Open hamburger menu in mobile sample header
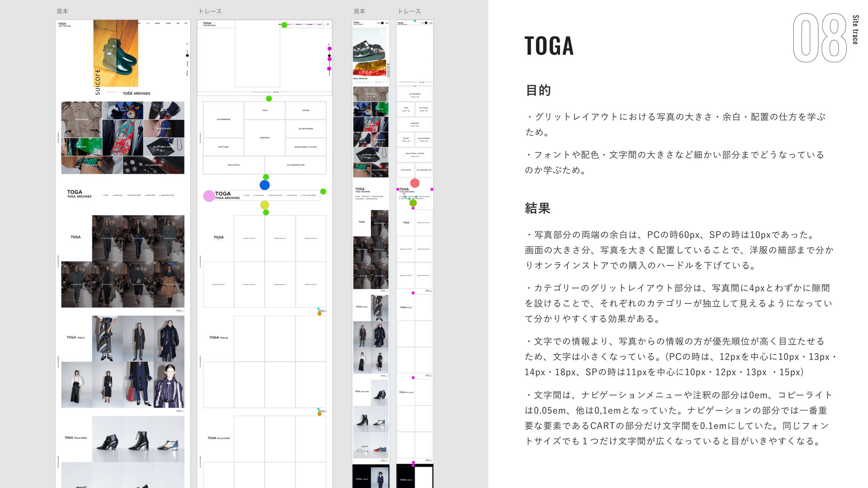Viewport: 868px width, 488px height. tap(387, 23)
